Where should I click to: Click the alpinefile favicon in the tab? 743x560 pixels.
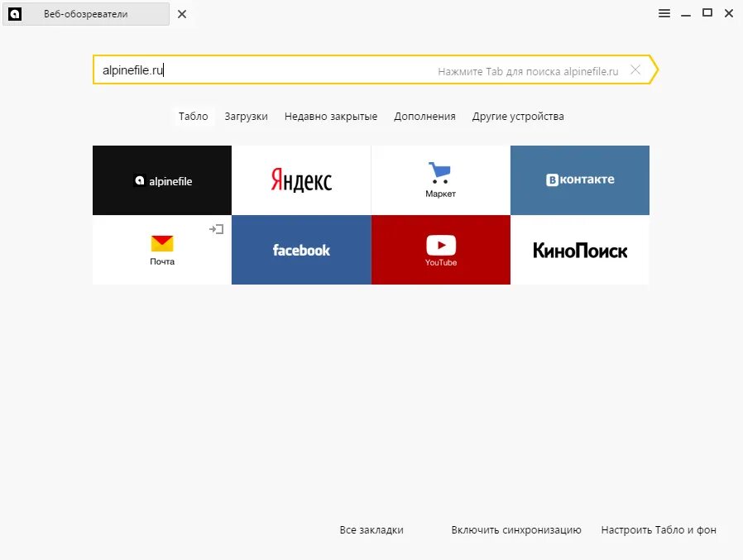point(15,14)
